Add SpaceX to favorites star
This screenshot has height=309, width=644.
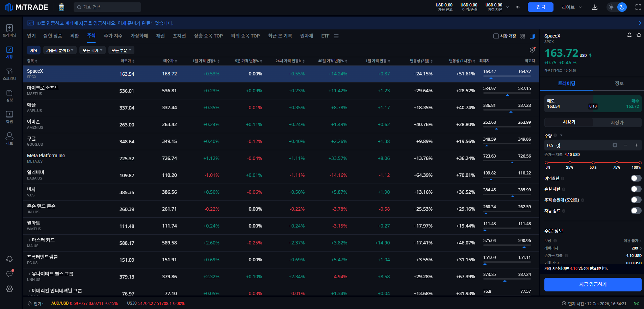639,35
